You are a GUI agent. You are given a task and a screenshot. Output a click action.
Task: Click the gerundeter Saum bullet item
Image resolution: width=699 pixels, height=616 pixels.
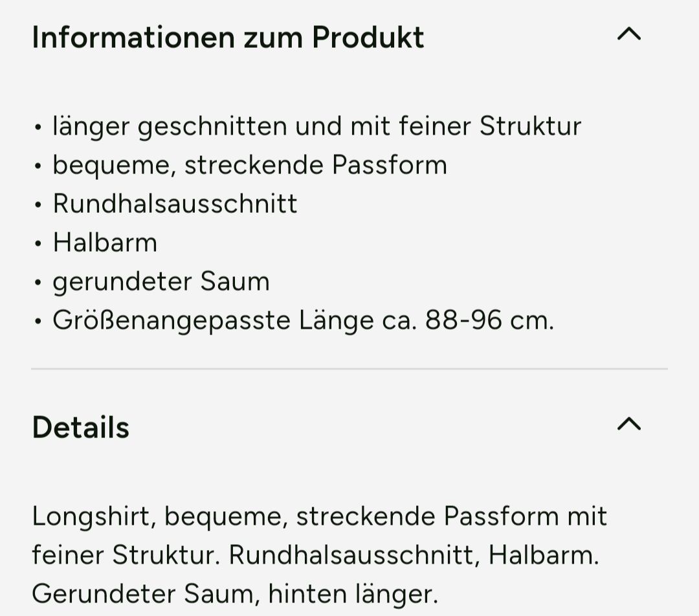(x=161, y=281)
